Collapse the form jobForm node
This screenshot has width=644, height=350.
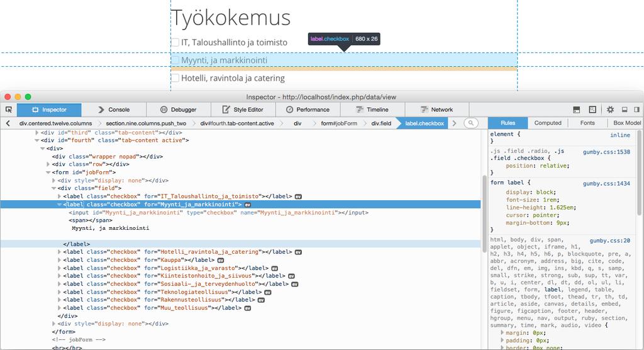pos(48,172)
